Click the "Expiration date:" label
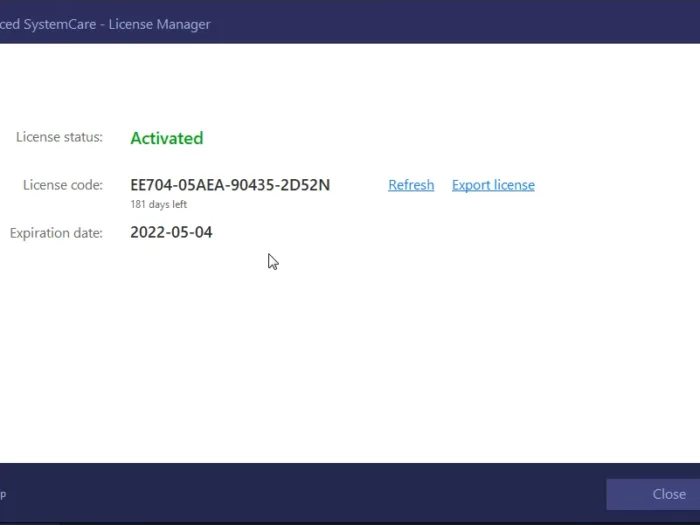 (56, 233)
